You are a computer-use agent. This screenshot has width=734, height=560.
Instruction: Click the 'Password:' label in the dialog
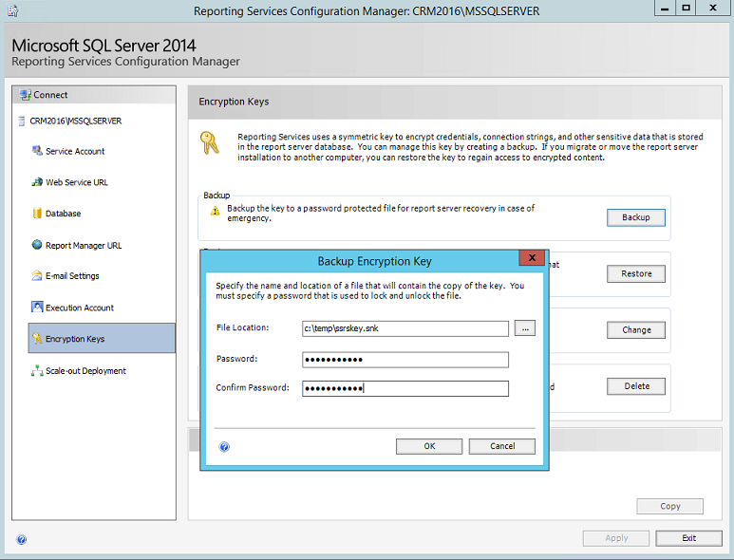(x=236, y=359)
